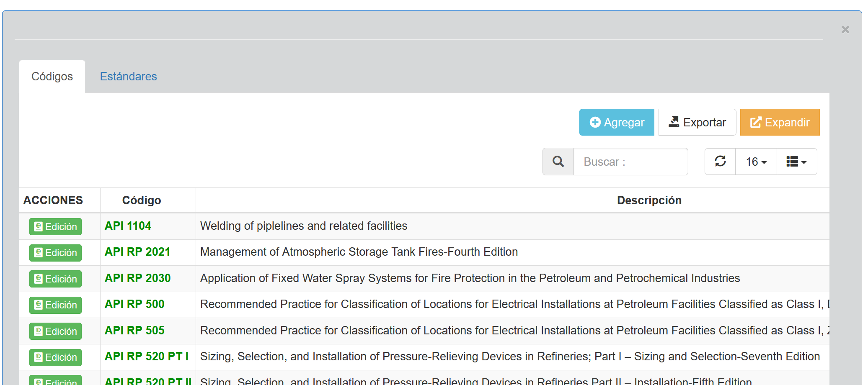The image size is (868, 385).
Task: Click Edición for API RP 505
Action: [x=55, y=331]
